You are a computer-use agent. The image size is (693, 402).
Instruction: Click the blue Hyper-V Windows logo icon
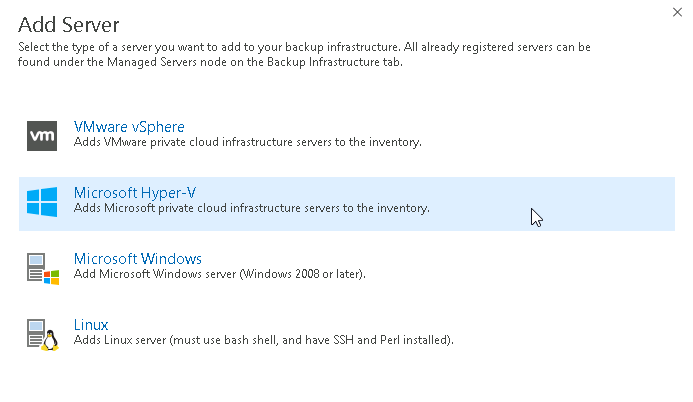point(42,203)
